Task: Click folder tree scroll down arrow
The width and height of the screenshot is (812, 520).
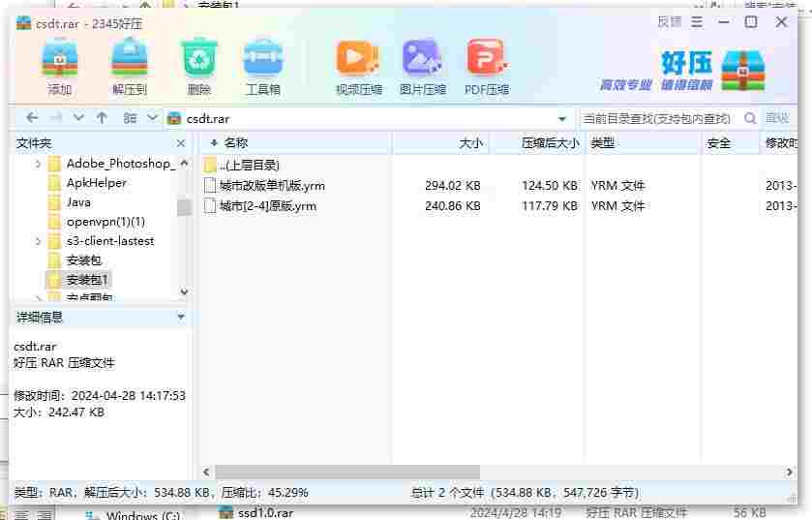Action: tap(184, 292)
